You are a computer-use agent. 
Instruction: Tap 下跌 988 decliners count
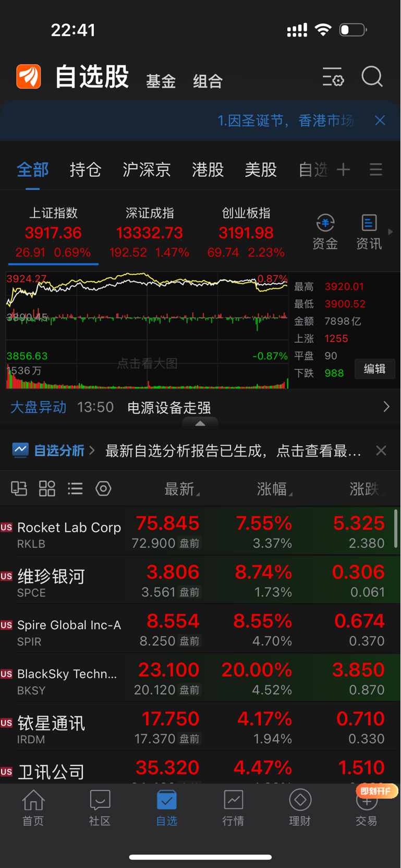[x=319, y=373]
